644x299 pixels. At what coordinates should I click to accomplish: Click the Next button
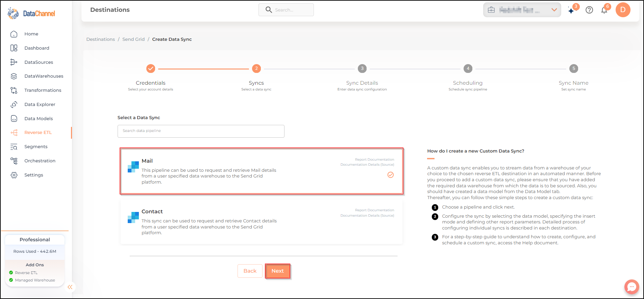tap(278, 271)
